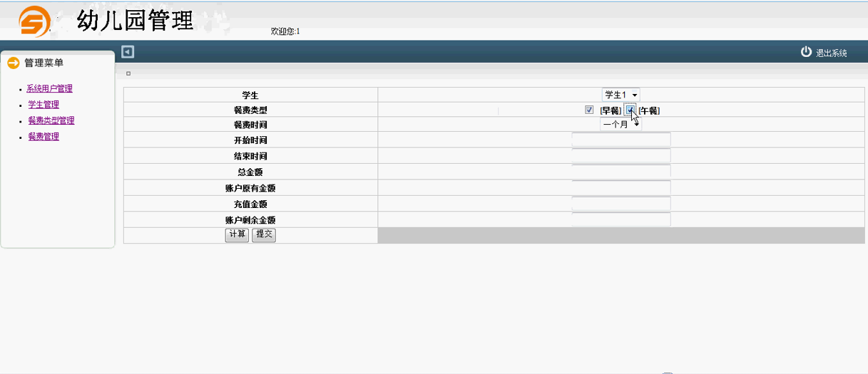
Task: Focus the 账户剩余金额 input field
Action: [621, 219]
